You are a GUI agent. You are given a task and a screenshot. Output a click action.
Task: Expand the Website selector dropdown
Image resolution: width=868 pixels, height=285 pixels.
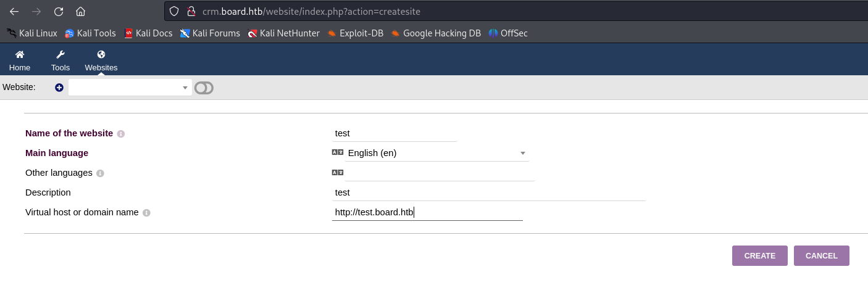[x=130, y=88]
